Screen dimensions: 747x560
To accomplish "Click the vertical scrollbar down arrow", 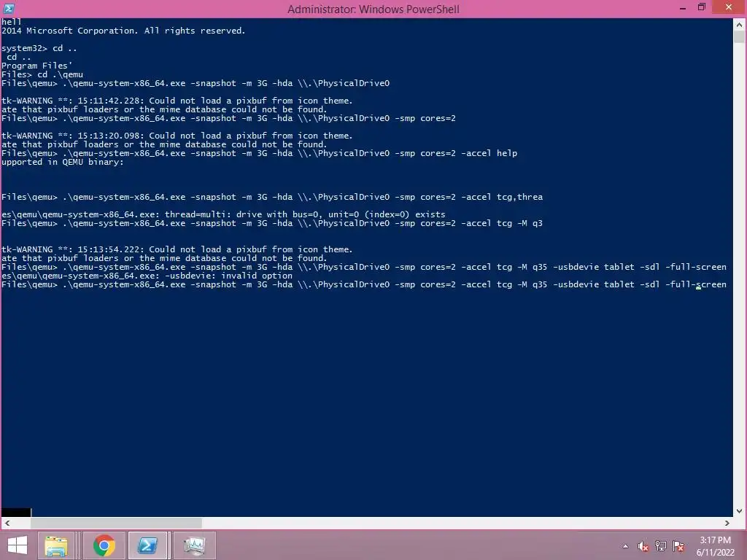I will 740,511.
